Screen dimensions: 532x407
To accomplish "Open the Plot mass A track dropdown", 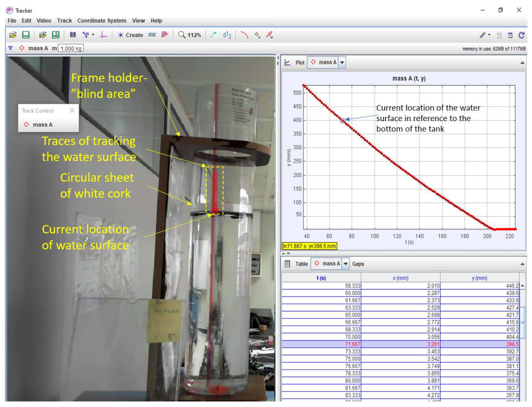I will click(x=342, y=62).
